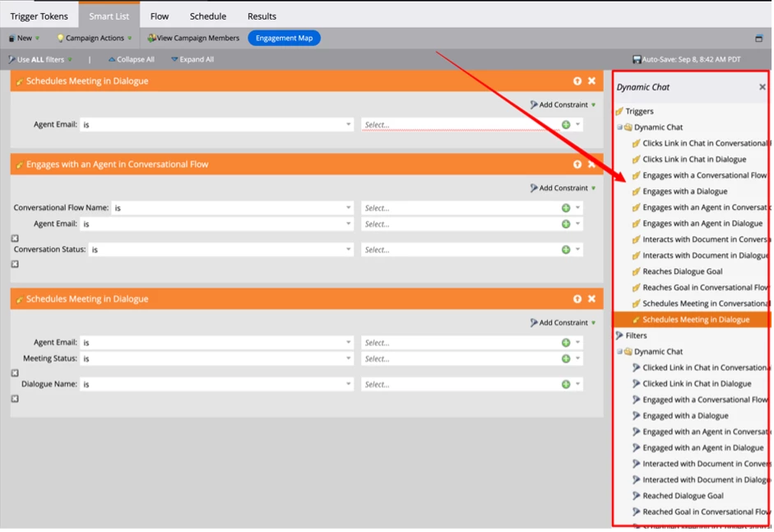Open Add Constraint in Engages with Agent trigger

click(563, 188)
